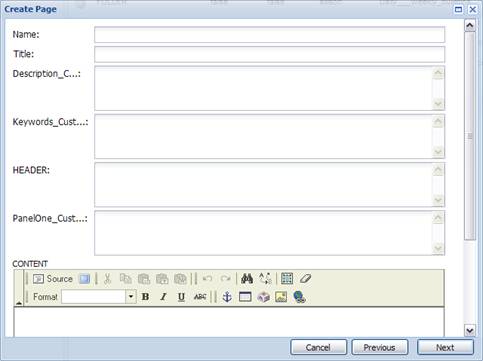The height and width of the screenshot is (361, 483).
Task: Click the Strikethrough ABC icon
Action: (200, 297)
